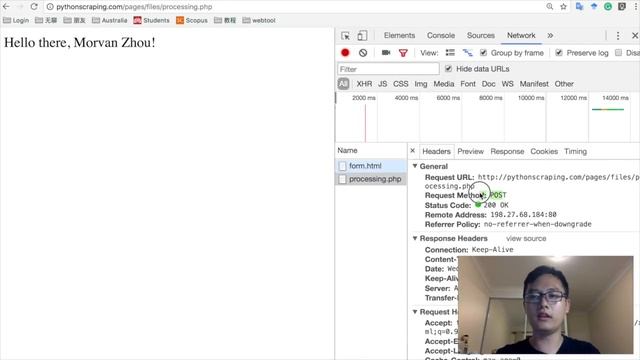
Task: Open DevTools three-dot menu
Action: (x=618, y=36)
